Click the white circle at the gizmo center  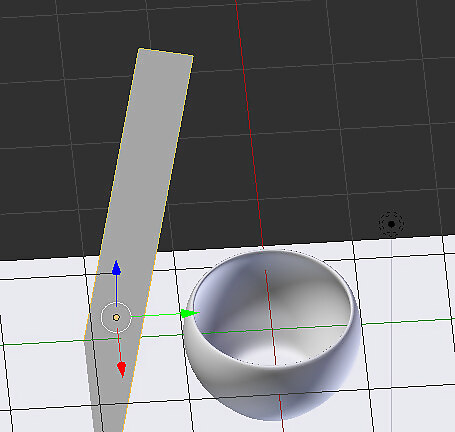tap(116, 317)
